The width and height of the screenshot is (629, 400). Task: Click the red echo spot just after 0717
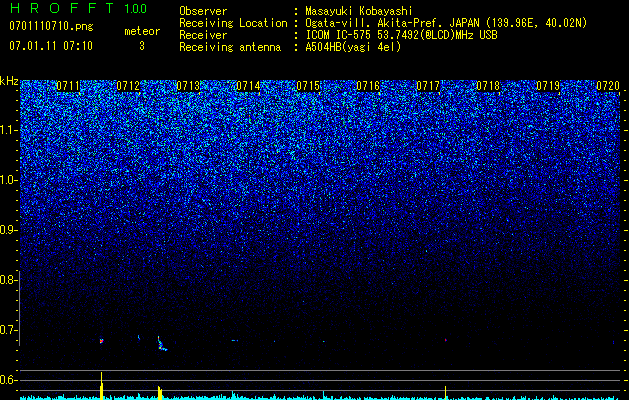pyautogui.click(x=446, y=340)
